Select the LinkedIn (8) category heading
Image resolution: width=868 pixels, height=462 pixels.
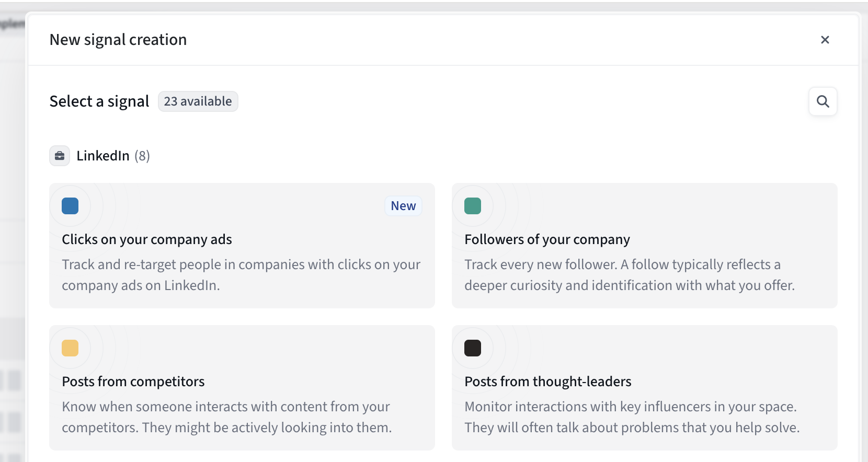coord(113,156)
